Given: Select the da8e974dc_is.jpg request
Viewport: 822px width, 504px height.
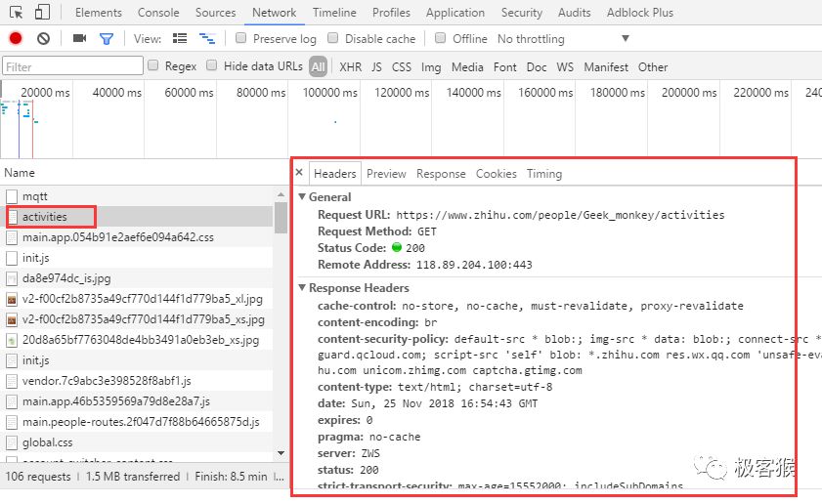Looking at the screenshot, I should (136, 278).
